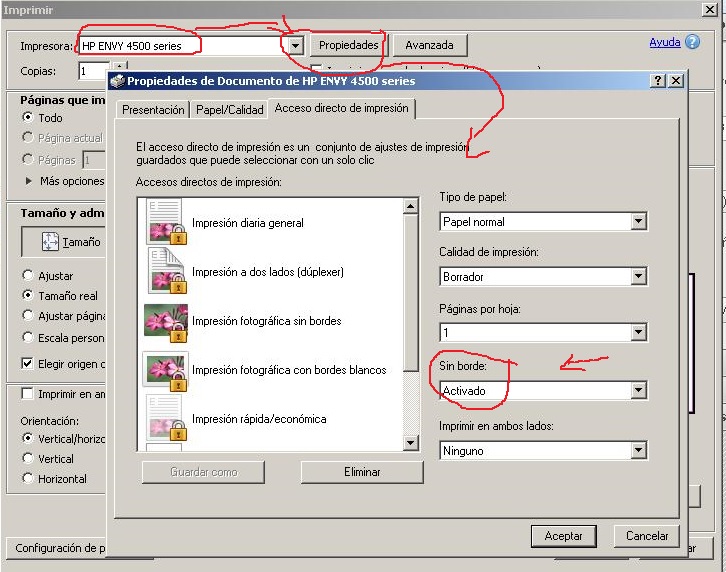Select the Escala personalizada radio button

tap(28, 337)
